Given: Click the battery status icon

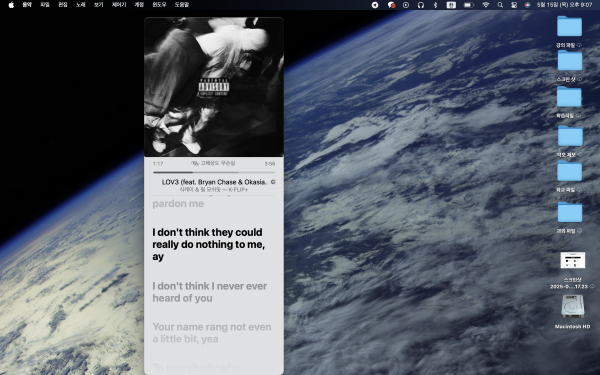Looking at the screenshot, I should click(x=469, y=5).
